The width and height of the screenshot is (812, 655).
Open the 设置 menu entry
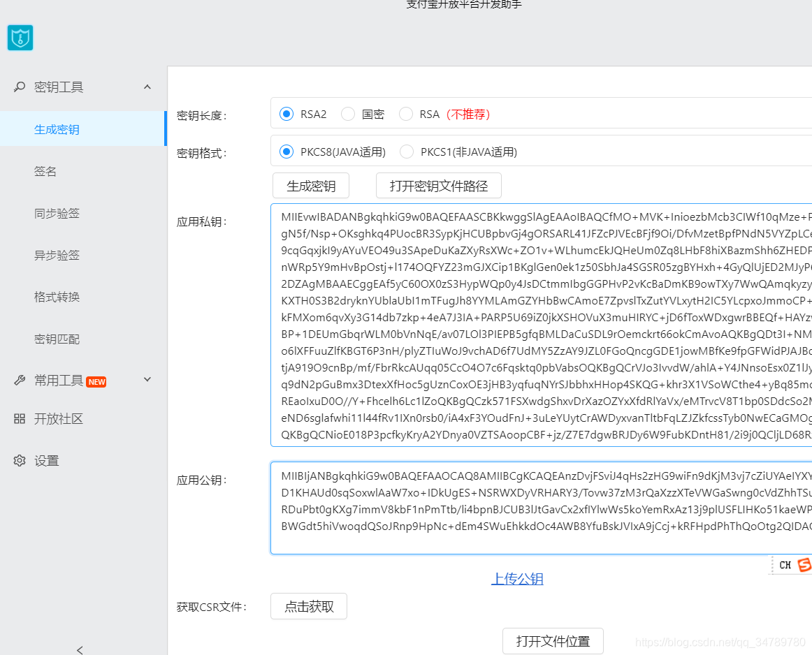click(x=47, y=460)
